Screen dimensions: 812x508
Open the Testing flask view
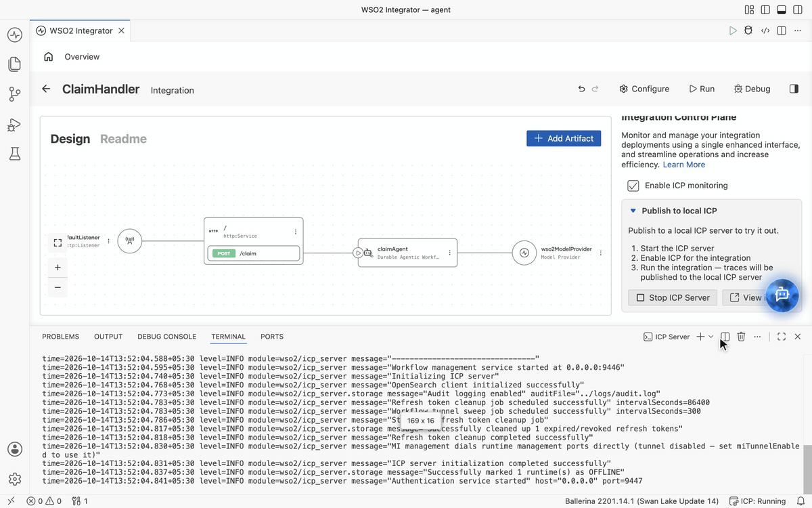tap(15, 154)
